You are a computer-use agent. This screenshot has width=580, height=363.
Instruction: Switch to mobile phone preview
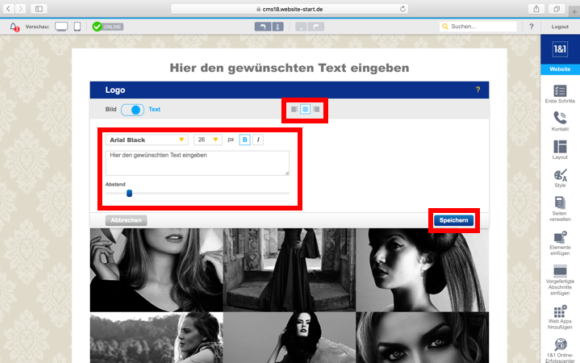click(x=77, y=27)
